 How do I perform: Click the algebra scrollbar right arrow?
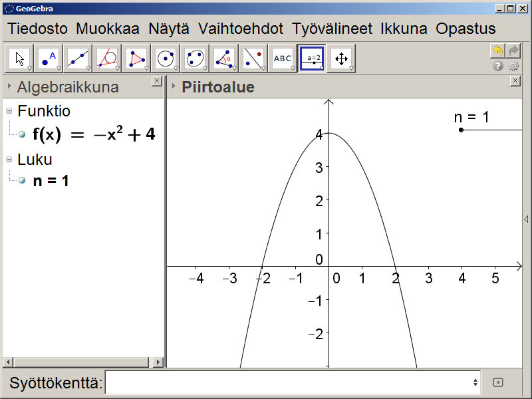pyautogui.click(x=158, y=362)
